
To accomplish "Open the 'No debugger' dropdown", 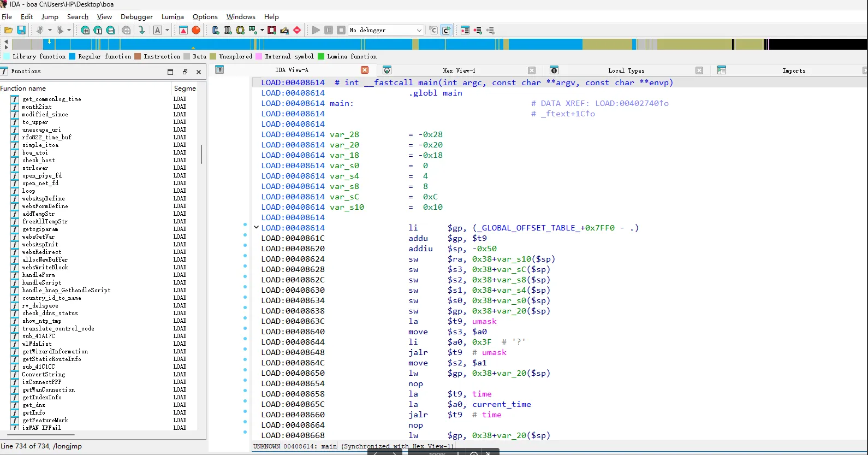I will pyautogui.click(x=419, y=31).
